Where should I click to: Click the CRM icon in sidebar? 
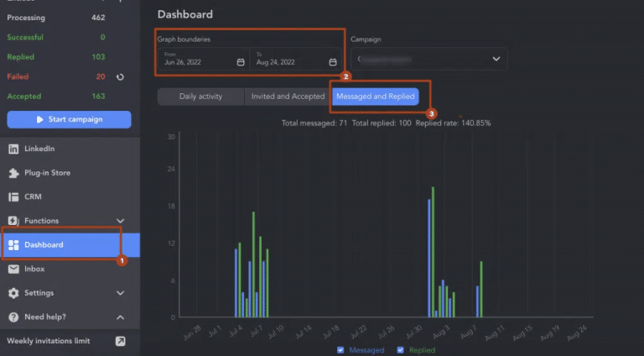[x=13, y=196]
